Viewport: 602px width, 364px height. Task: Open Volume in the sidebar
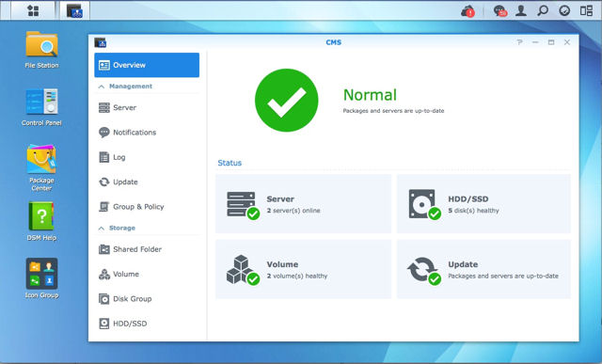pyautogui.click(x=147, y=274)
